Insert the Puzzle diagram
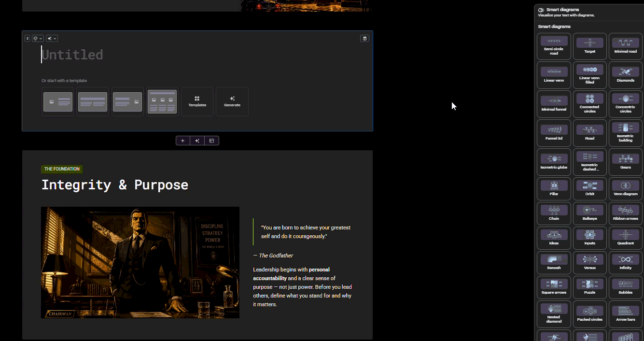The image size is (644, 341). [x=589, y=287]
